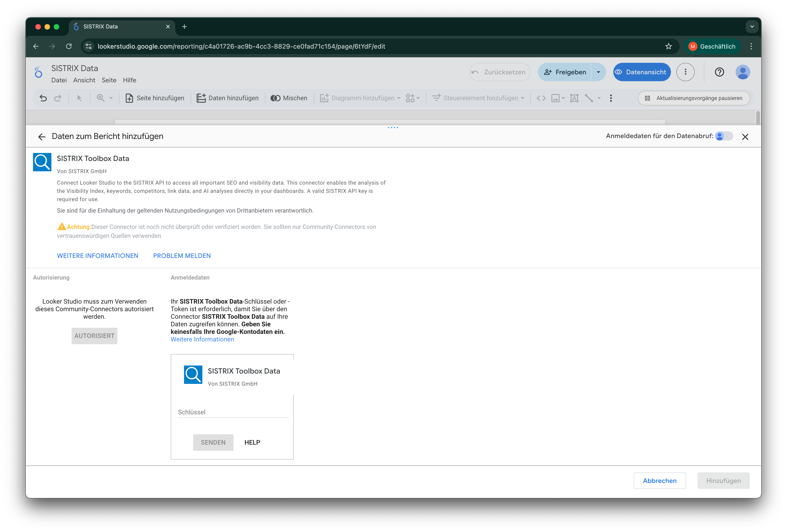This screenshot has height=532, width=787.
Task: Click into the Schlüssel input field
Action: point(233,412)
